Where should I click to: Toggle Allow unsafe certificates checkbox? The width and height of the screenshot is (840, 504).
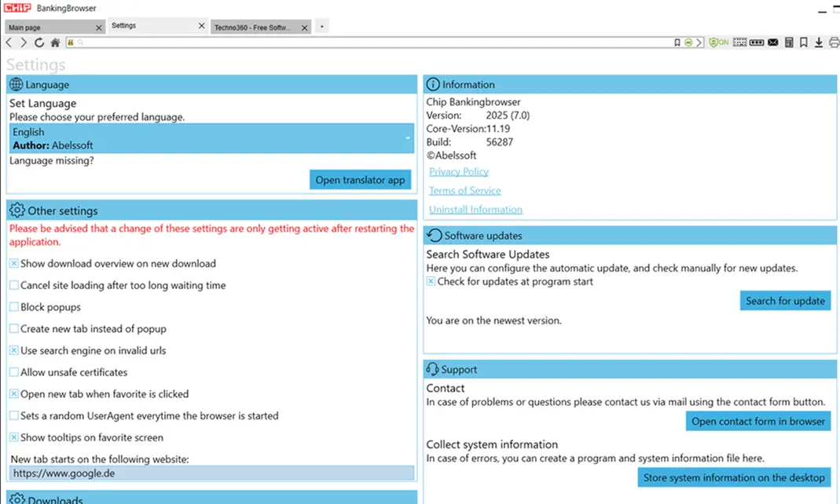click(14, 372)
